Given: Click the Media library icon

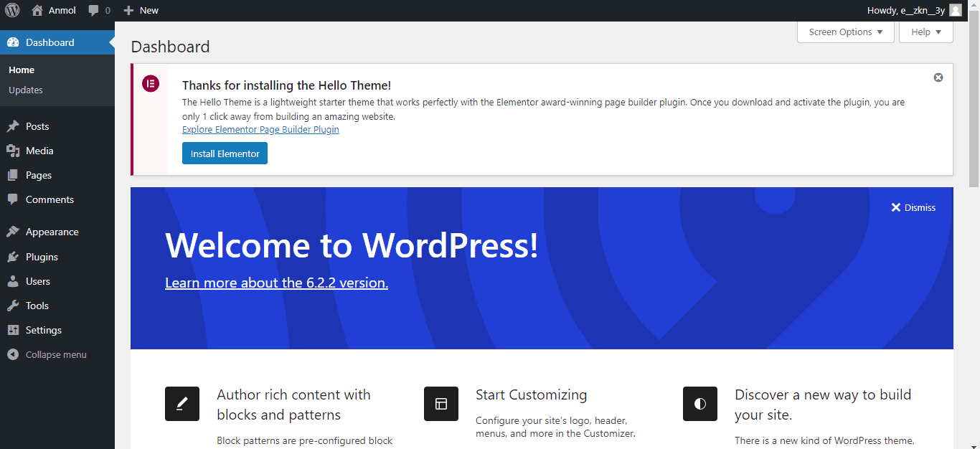Looking at the screenshot, I should click(12, 151).
